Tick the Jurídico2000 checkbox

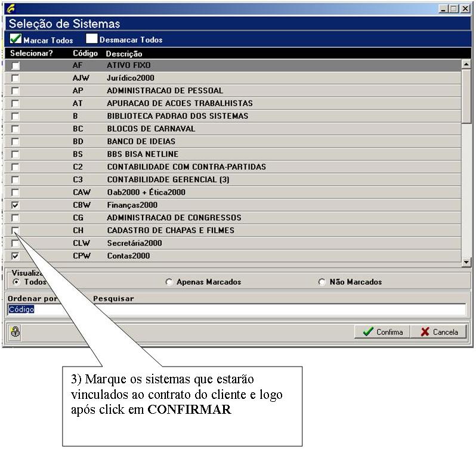click(16, 78)
